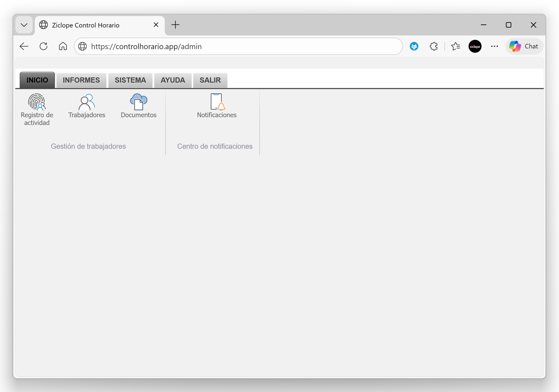Image resolution: width=559 pixels, height=392 pixels.
Task: Open the browser settings ellipsis menu
Action: point(494,46)
